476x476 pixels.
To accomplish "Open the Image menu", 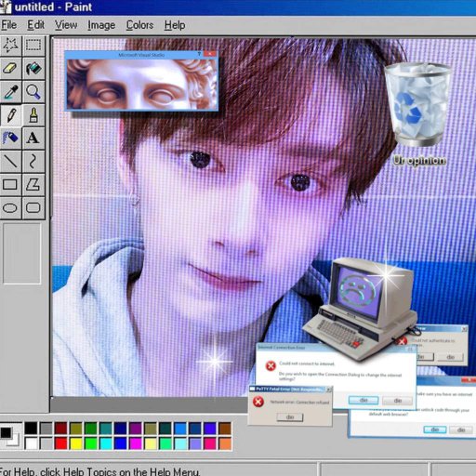I will point(101,25).
